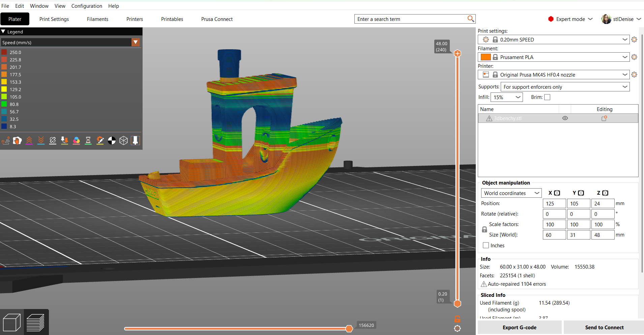Image resolution: width=644 pixels, height=335 pixels.
Task: Open the World coordinates dropdown
Action: tap(511, 193)
